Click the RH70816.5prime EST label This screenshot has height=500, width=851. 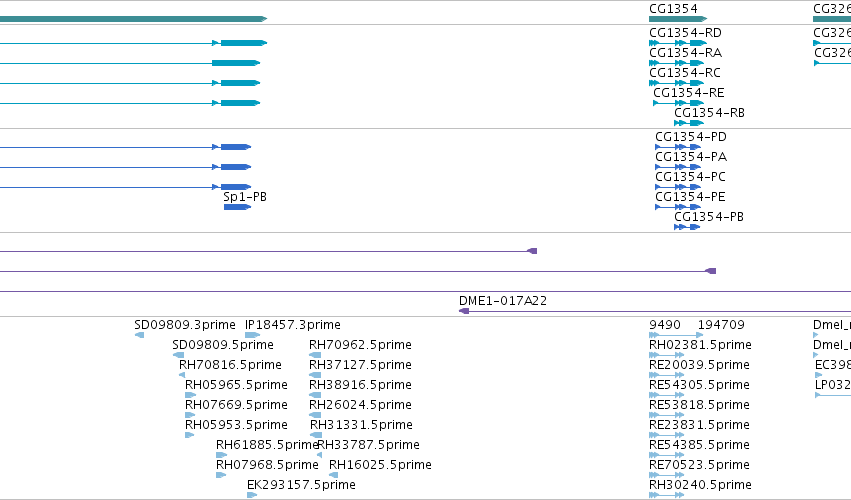[230, 365]
